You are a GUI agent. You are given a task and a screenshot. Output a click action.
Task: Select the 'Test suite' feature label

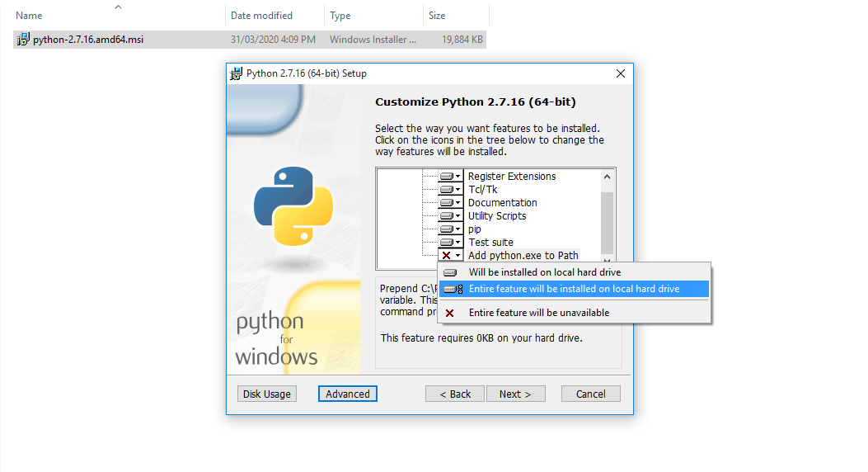tap(490, 243)
